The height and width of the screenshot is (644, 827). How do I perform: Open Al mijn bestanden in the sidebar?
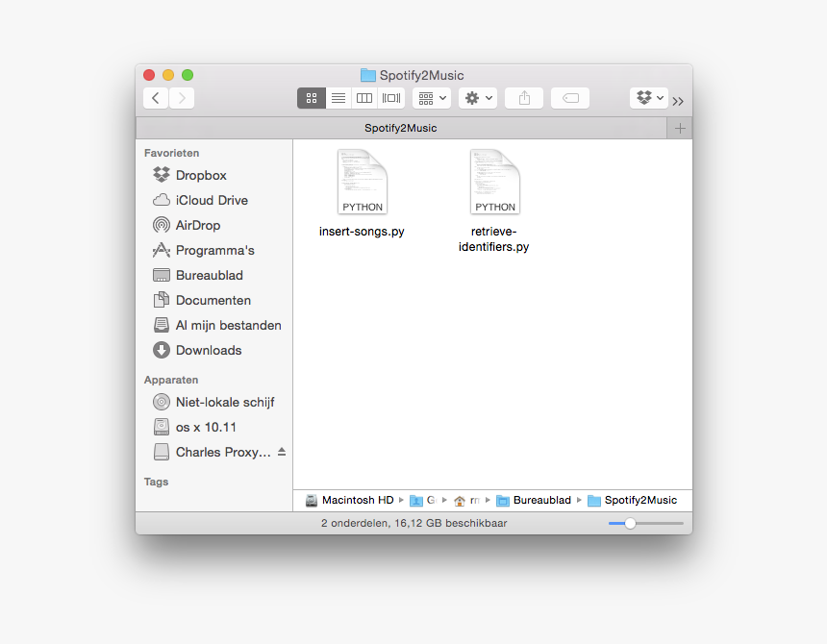(x=213, y=325)
